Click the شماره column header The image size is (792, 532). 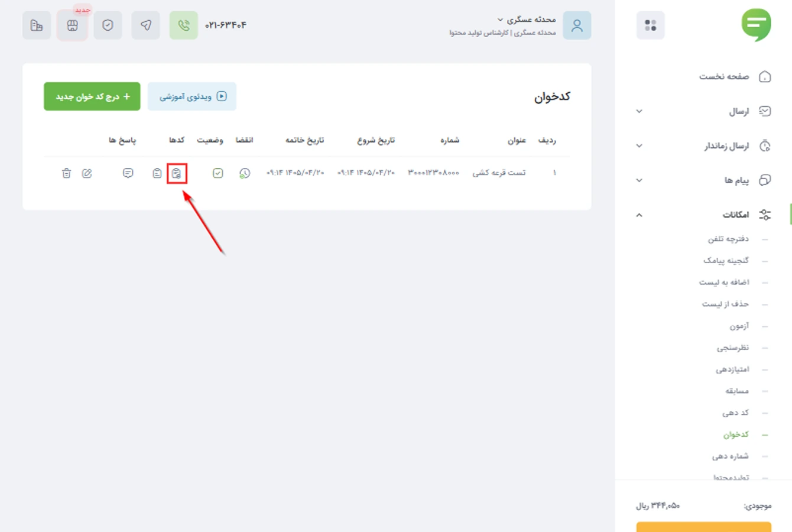coord(450,140)
